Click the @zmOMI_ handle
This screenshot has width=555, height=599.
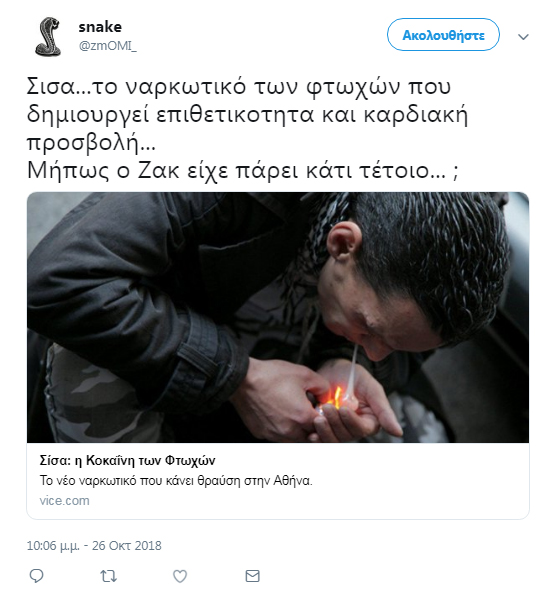point(107,46)
